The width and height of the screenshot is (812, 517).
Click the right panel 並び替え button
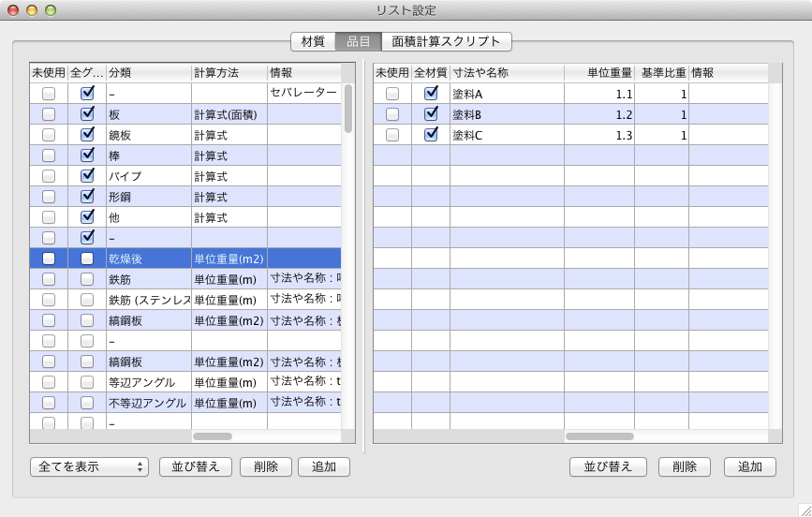pos(608,466)
